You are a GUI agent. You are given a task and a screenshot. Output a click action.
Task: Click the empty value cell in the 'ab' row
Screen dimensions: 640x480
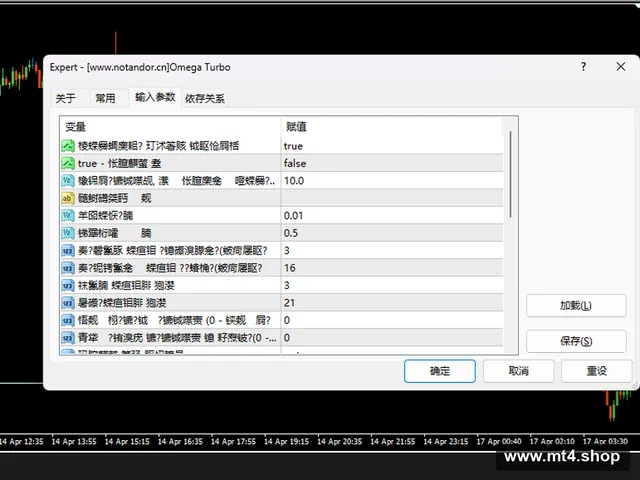pos(392,198)
